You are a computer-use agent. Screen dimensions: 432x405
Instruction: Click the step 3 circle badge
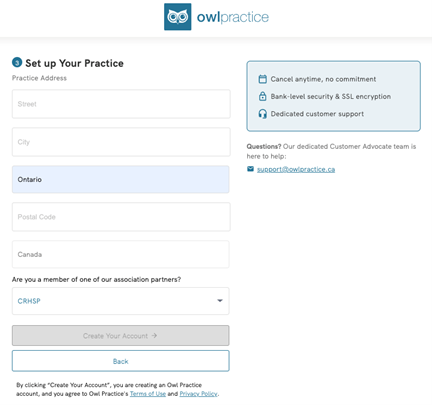click(x=17, y=62)
